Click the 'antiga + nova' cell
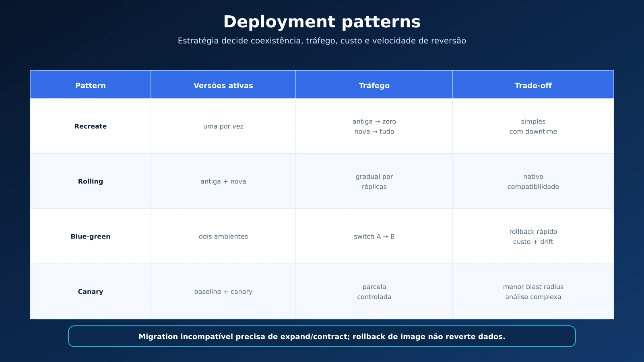Viewport: 644px width, 362px height. pos(223,181)
